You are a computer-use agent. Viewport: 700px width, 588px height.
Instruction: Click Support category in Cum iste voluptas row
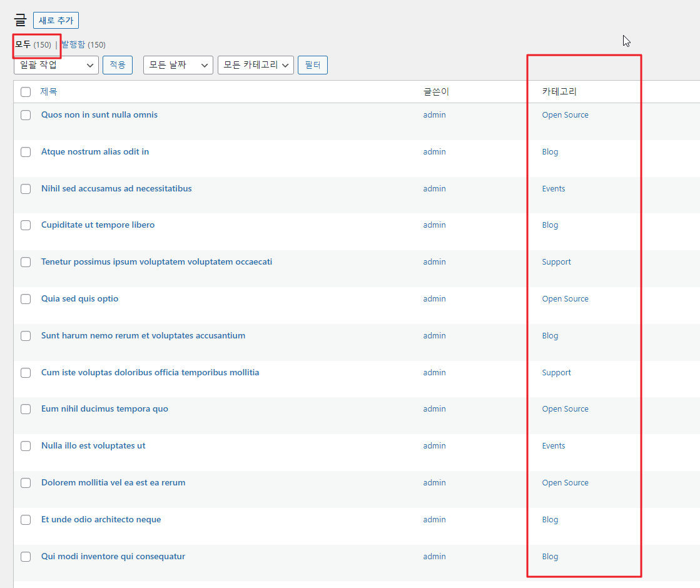(556, 372)
